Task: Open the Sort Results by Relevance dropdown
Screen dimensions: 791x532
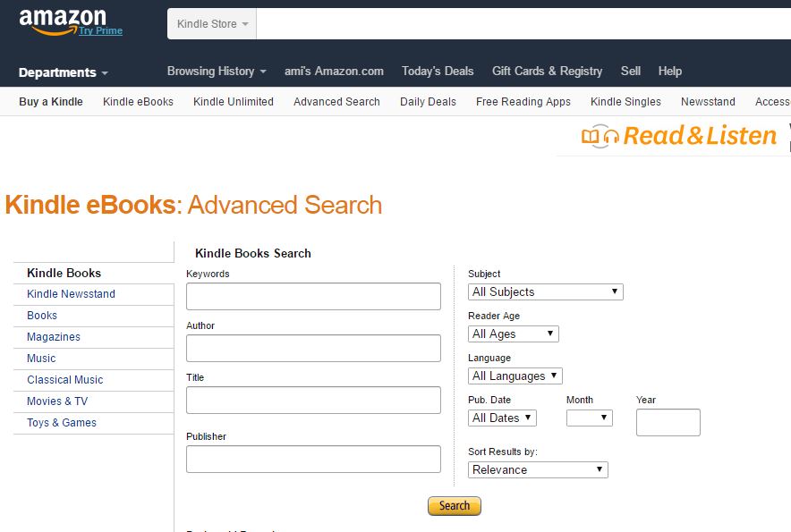Action: (538, 469)
